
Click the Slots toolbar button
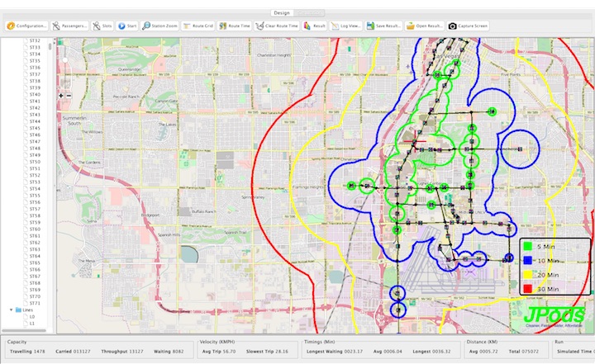pyautogui.click(x=103, y=26)
